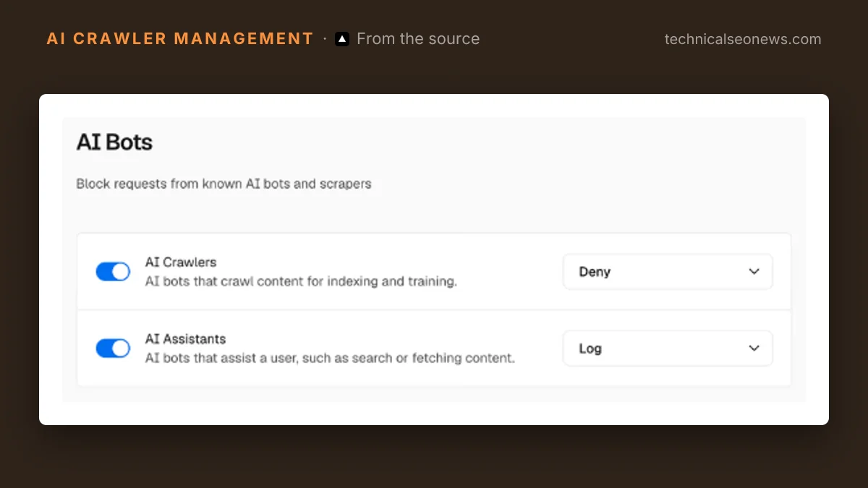This screenshot has width=868, height=488.
Task: Click 'AI bots that crawl content for indexing' description
Action: point(301,281)
